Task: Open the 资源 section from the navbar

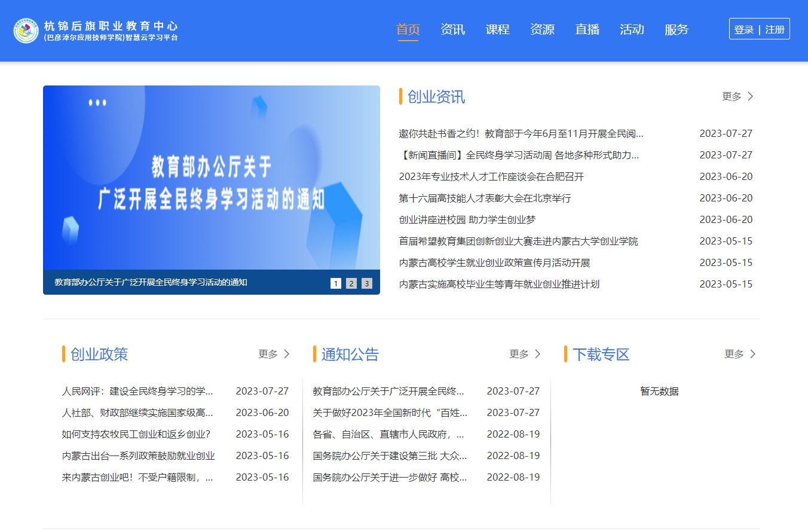Action: 542,29
